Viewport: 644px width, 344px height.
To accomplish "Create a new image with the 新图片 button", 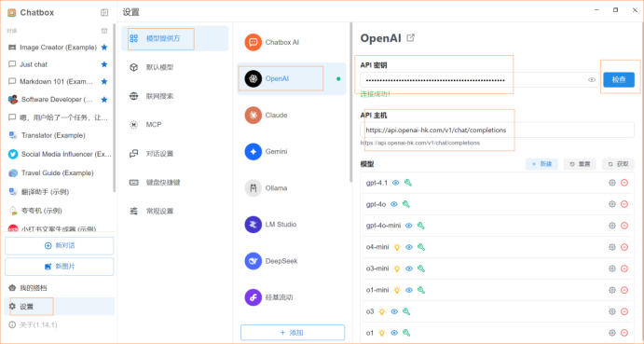I will pyautogui.click(x=59, y=267).
